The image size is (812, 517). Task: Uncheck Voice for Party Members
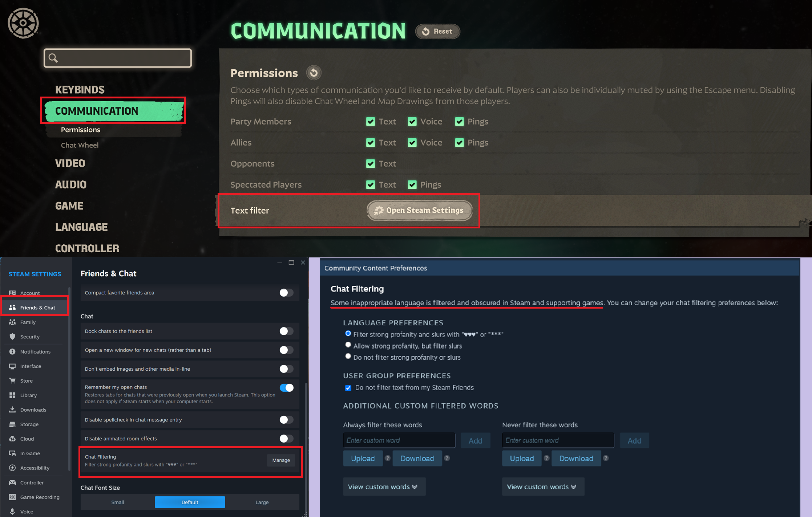(x=412, y=122)
